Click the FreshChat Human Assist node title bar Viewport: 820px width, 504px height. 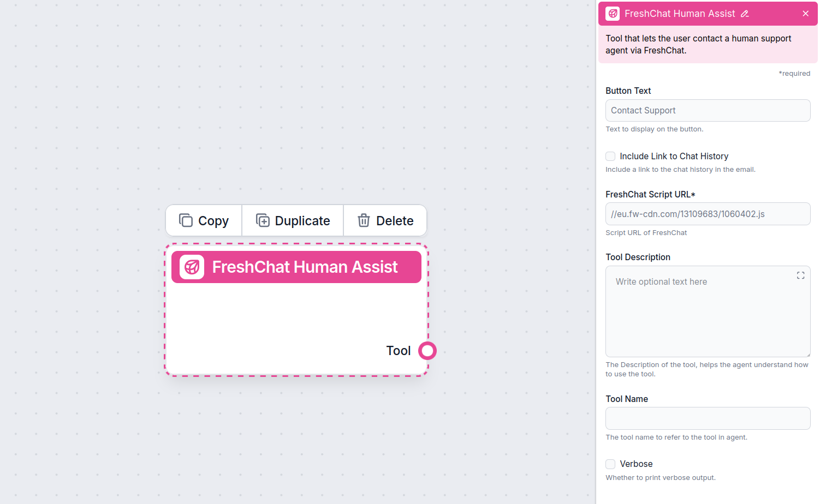point(296,267)
